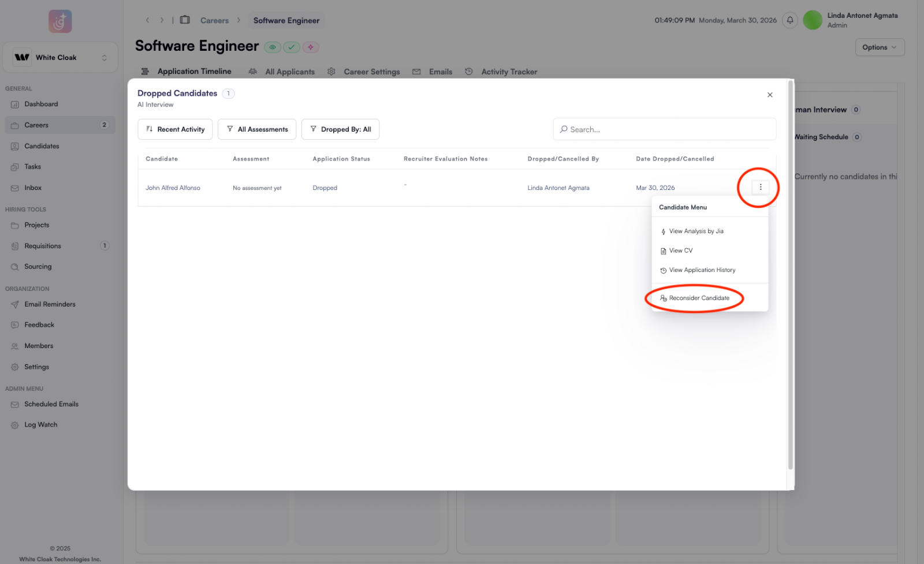Click the notification bell icon
This screenshot has height=564, width=924.
click(790, 20)
